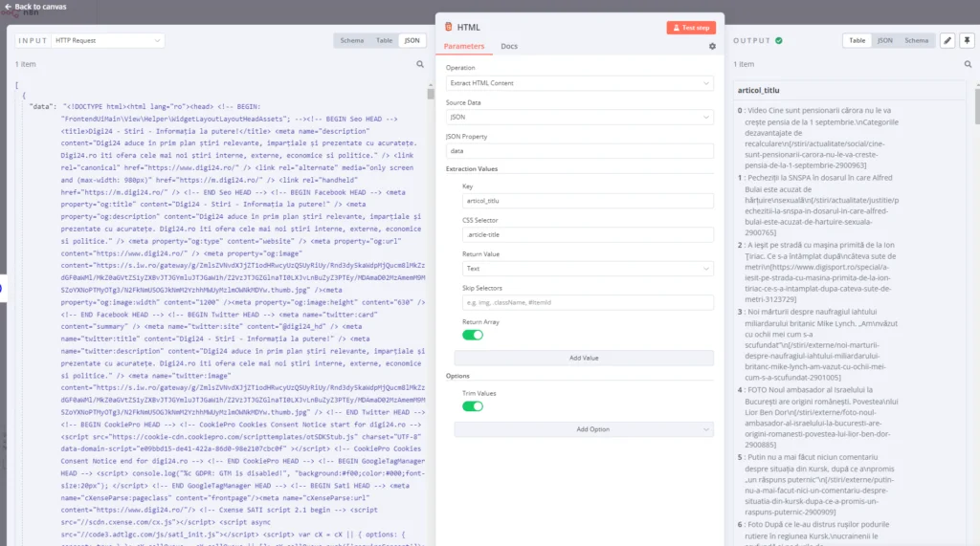Expand the Source Data dropdown
This screenshot has height=546, width=980.
click(579, 117)
